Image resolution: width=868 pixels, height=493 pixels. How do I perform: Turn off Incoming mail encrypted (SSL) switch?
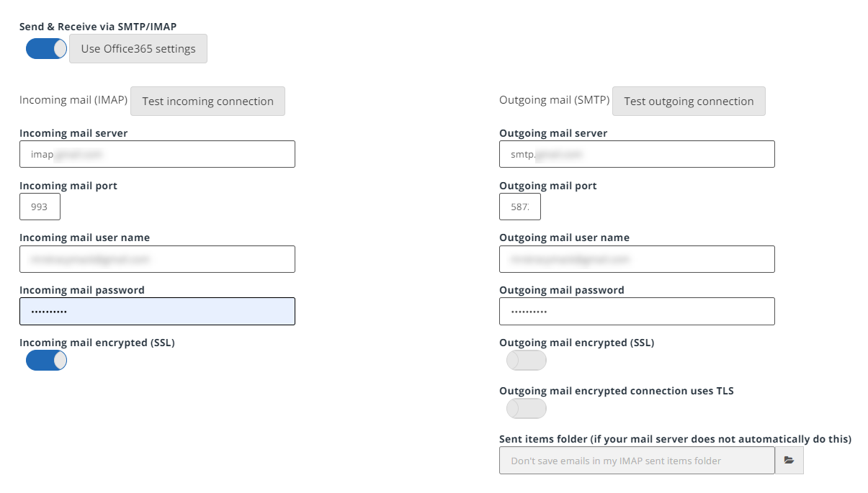[46, 361]
